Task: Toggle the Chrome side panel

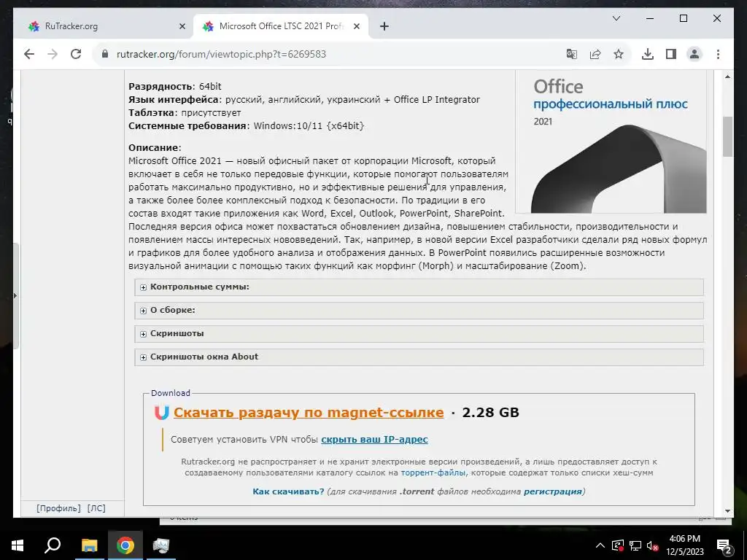Action: tap(671, 54)
